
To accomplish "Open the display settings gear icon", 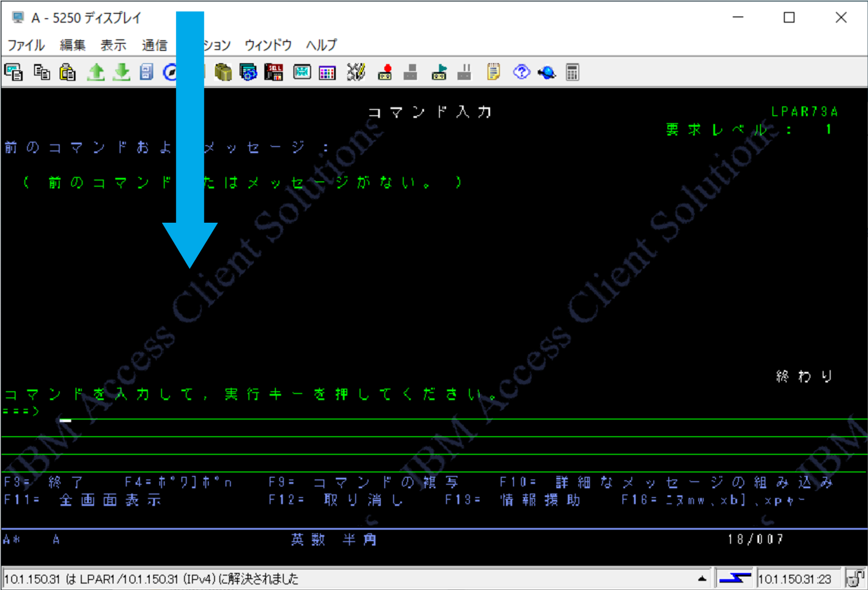I will [x=248, y=72].
